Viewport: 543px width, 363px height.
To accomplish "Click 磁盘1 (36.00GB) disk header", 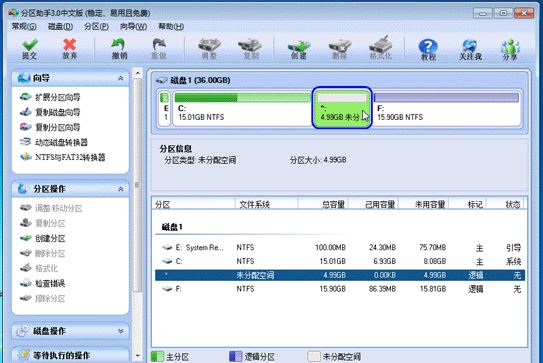I will [193, 80].
